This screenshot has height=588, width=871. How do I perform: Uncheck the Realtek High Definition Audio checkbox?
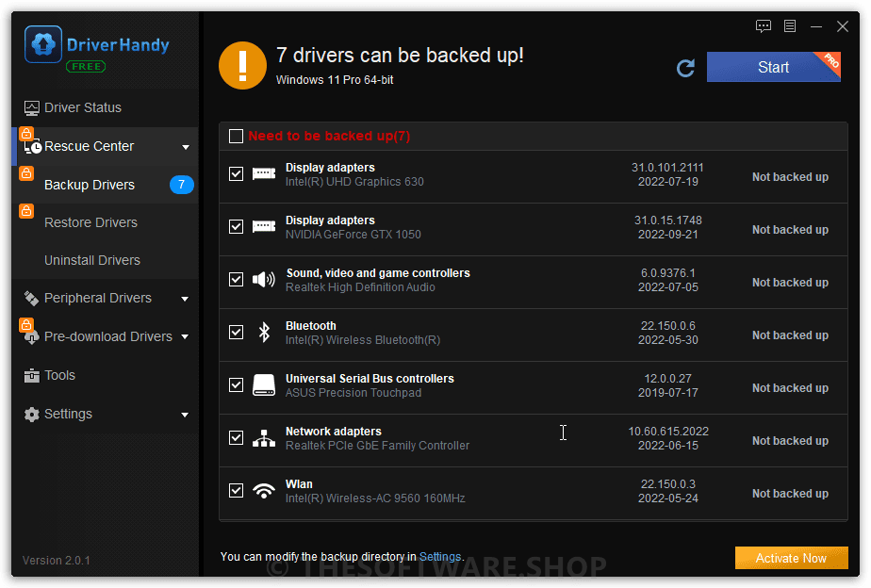click(x=236, y=279)
